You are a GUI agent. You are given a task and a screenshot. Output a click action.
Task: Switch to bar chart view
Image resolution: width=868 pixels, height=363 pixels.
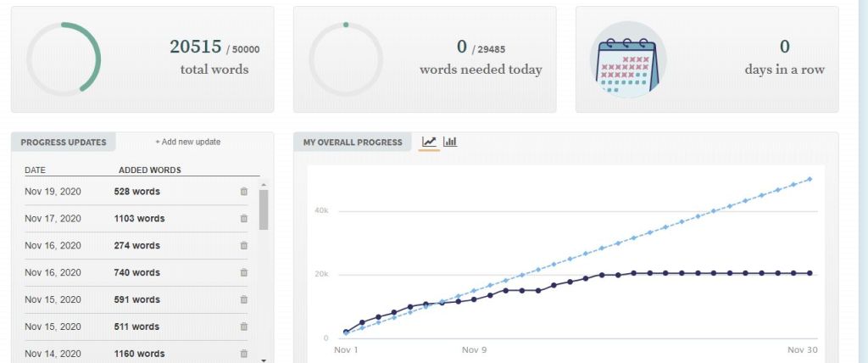[450, 142]
